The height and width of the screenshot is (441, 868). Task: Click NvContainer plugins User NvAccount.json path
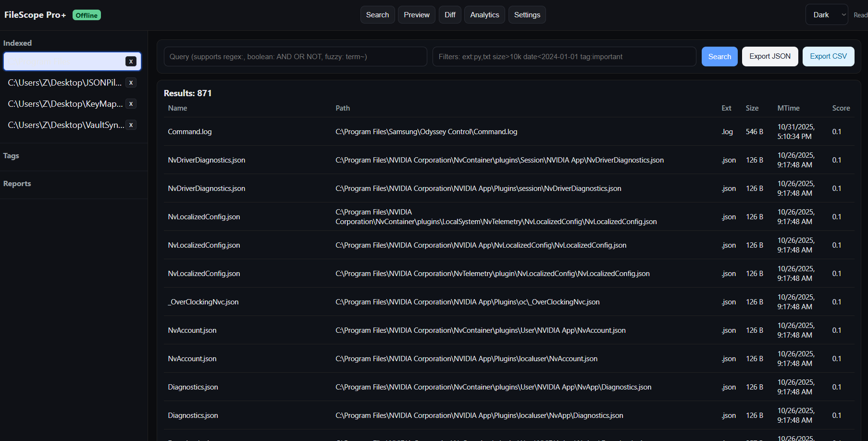pyautogui.click(x=481, y=330)
